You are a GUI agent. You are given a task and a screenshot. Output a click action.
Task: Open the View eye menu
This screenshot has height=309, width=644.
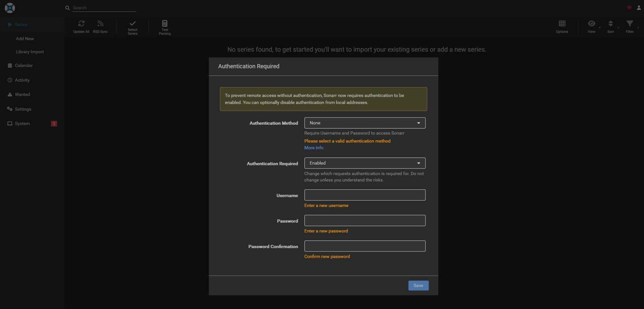(591, 24)
